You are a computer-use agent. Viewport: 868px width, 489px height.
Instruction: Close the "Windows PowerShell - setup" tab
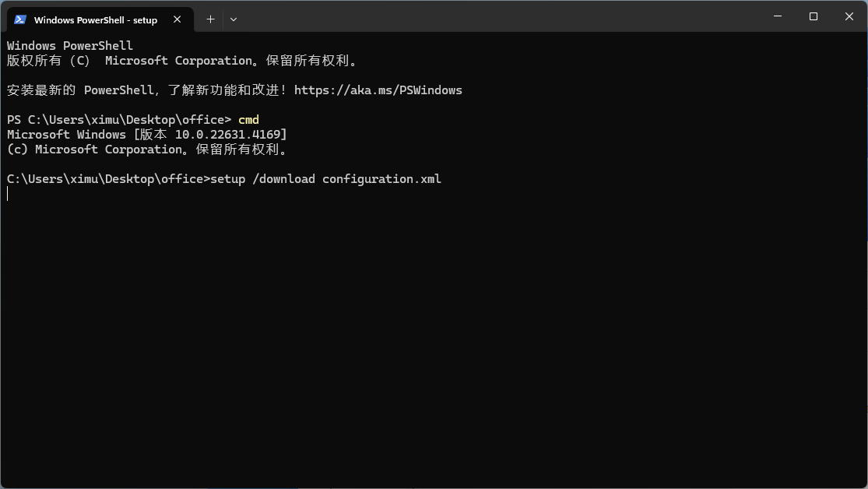(x=177, y=19)
